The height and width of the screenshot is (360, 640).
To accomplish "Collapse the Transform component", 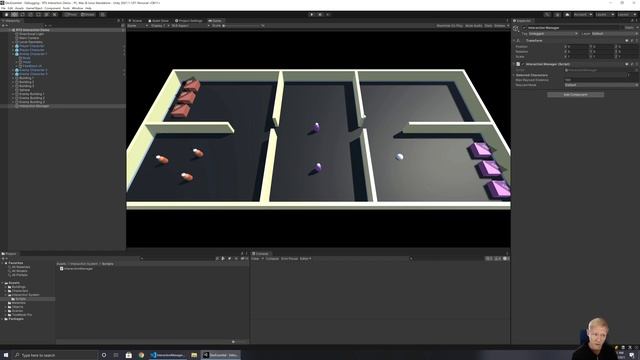I will point(514,41).
